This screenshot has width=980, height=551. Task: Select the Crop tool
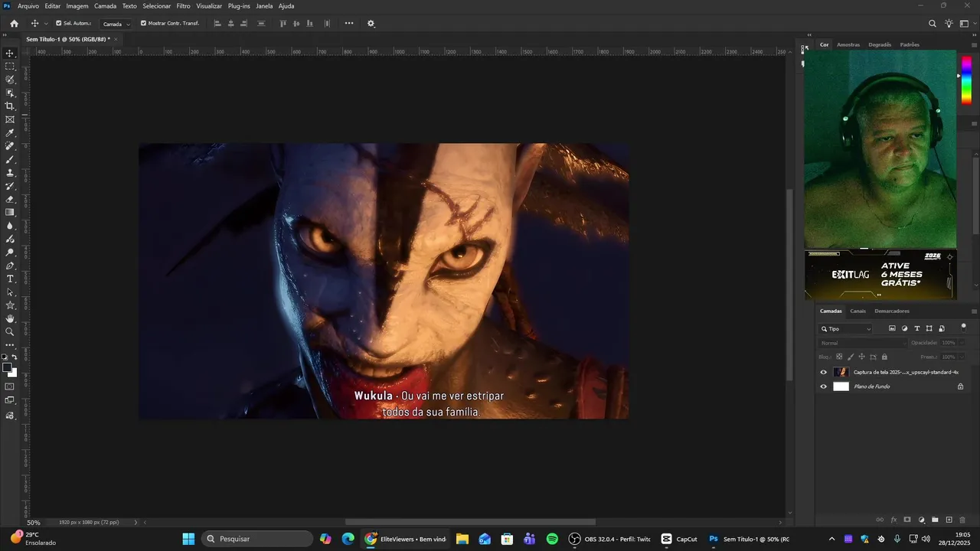pos(10,106)
